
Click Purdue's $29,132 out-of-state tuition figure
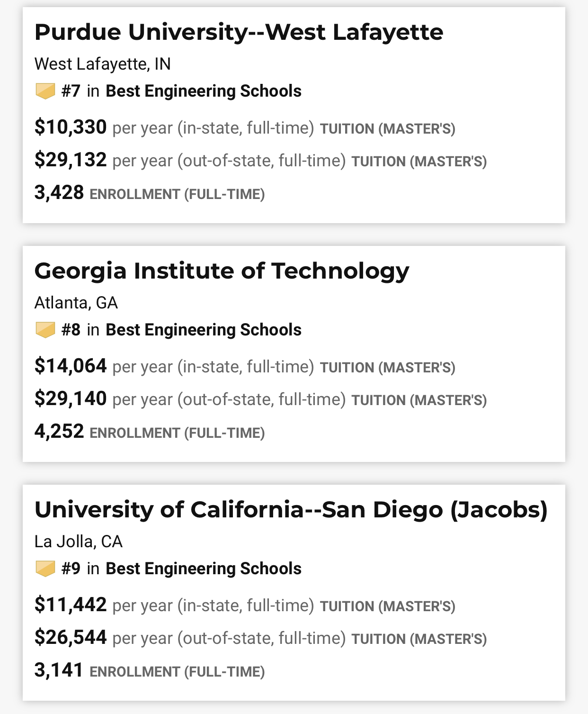[x=71, y=160]
